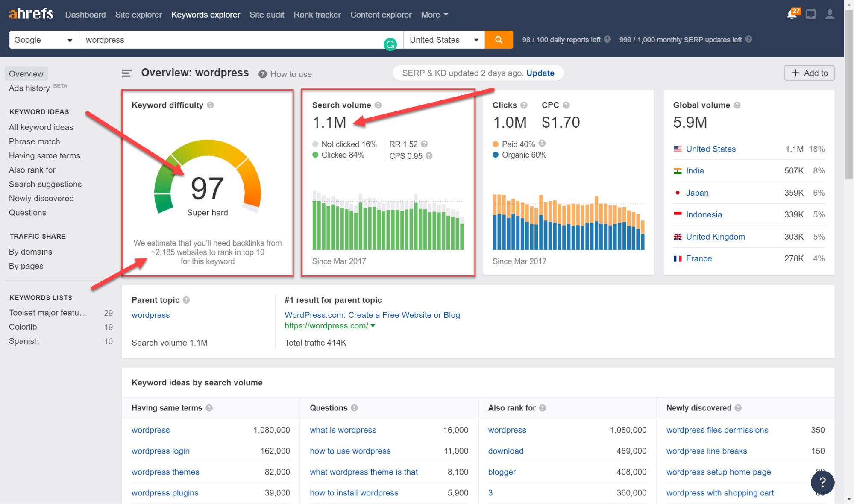Click India in Global volume list
Image resolution: width=854 pixels, height=504 pixels.
pos(695,171)
